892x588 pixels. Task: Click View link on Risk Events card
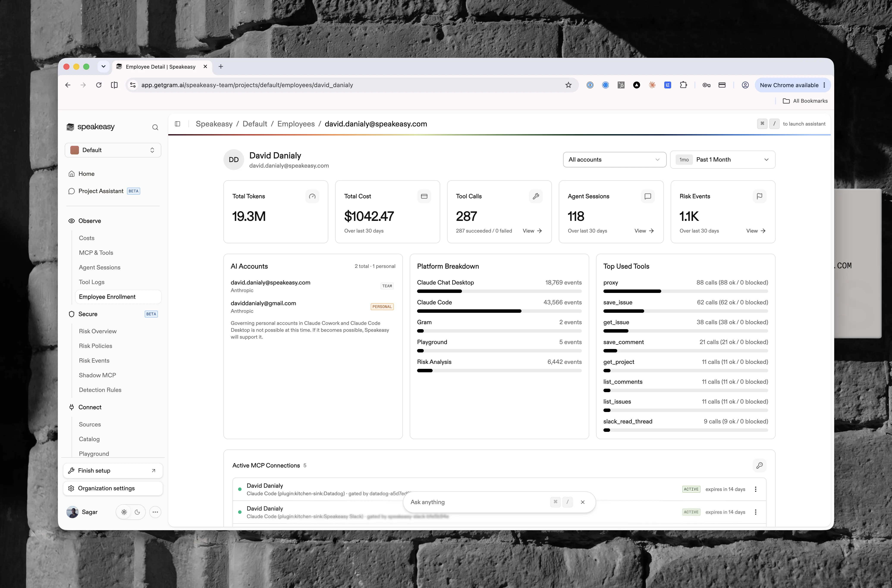coord(756,231)
